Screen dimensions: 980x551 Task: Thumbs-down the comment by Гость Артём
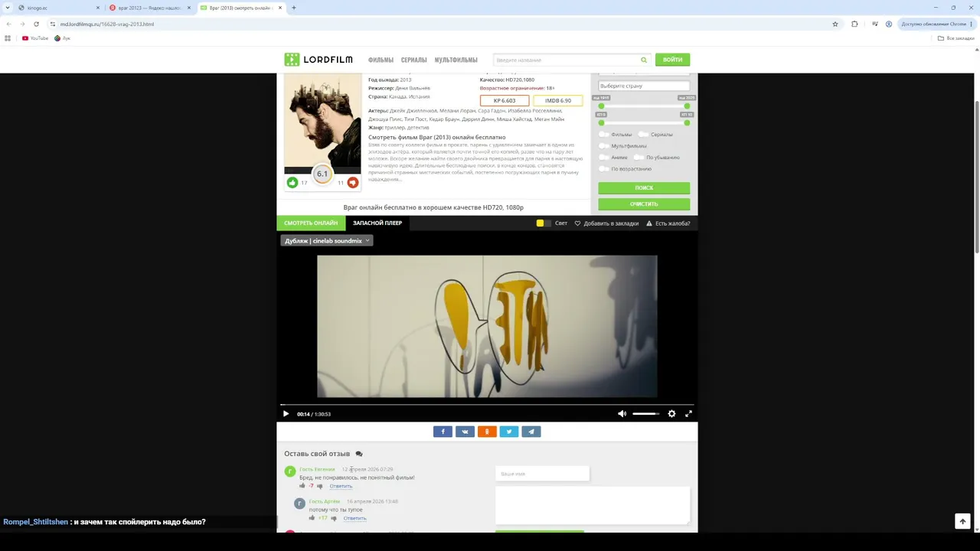333,518
